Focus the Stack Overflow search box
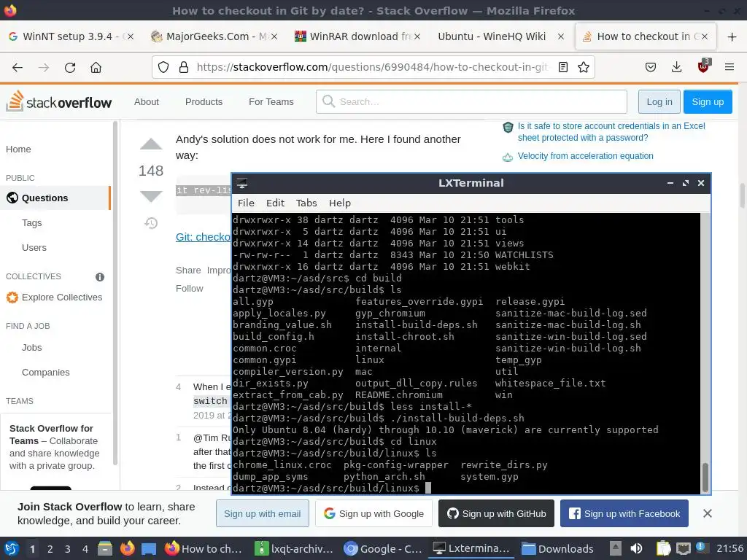Image resolution: width=747 pixels, height=560 pixels. click(x=471, y=101)
